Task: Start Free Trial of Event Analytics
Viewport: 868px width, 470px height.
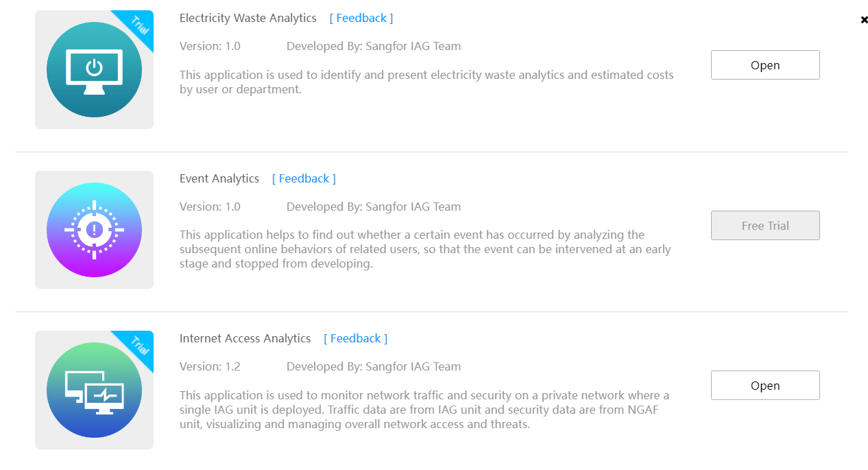Action: (x=764, y=226)
